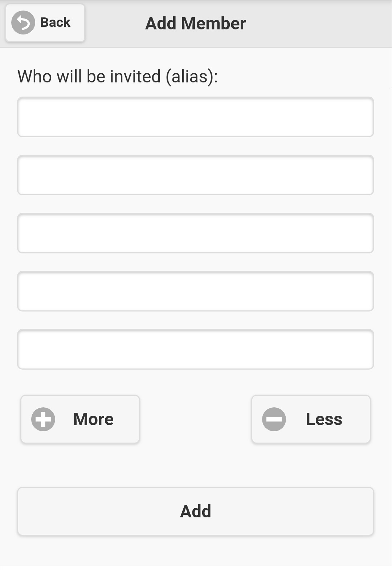Click the 'Who will be invited (alias)' label
Screen dimensions: 392x570
pos(118,77)
